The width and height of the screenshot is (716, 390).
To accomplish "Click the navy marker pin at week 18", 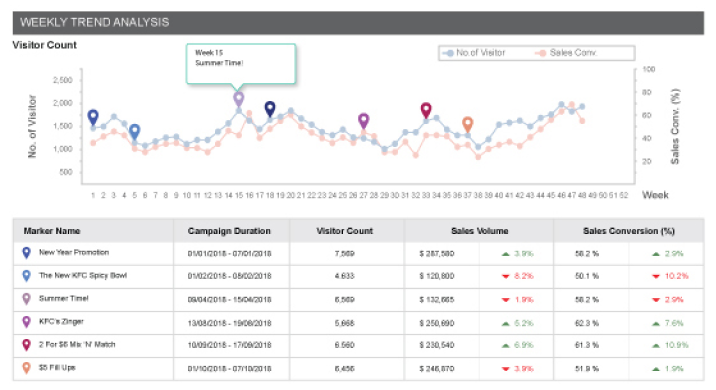I will click(270, 109).
